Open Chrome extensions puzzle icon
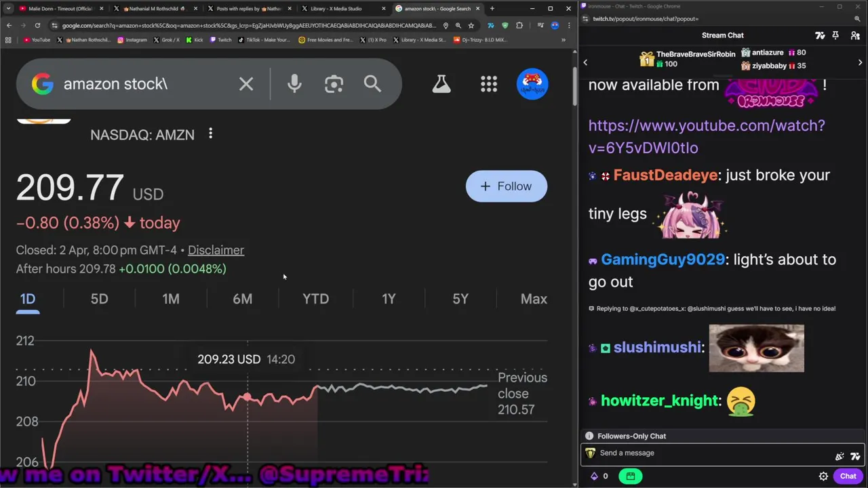 (519, 26)
